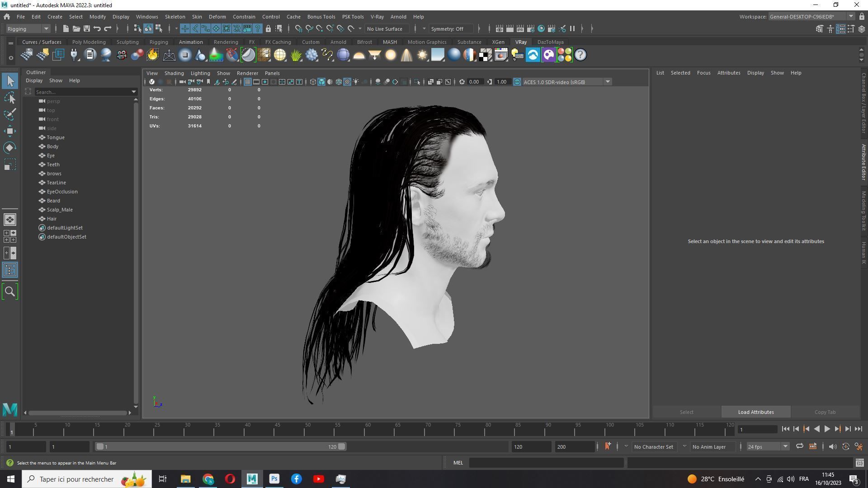This screenshot has height=488, width=868.
Task: Toggle color management ON button in viewport
Action: [517, 82]
